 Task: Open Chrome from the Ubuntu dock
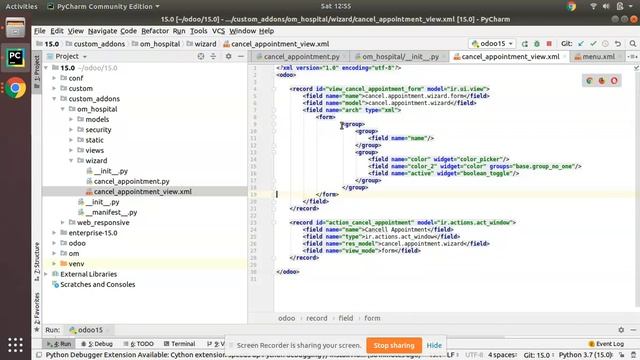(16, 88)
